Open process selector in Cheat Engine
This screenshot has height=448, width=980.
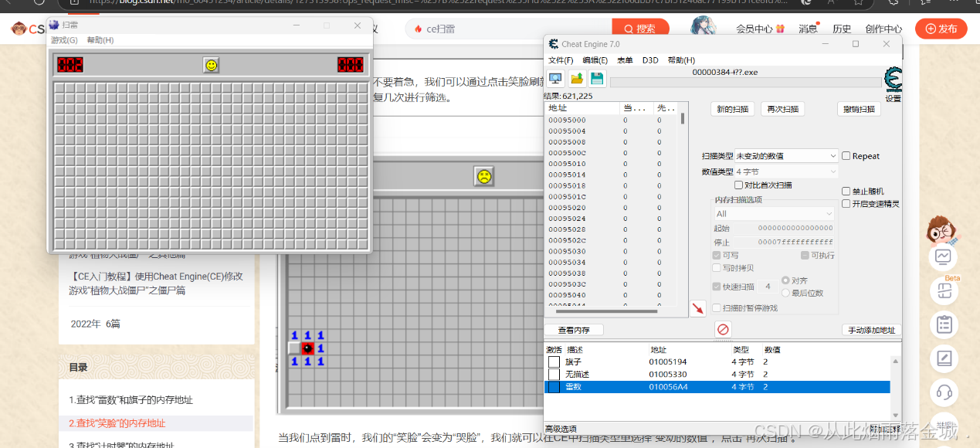[555, 79]
